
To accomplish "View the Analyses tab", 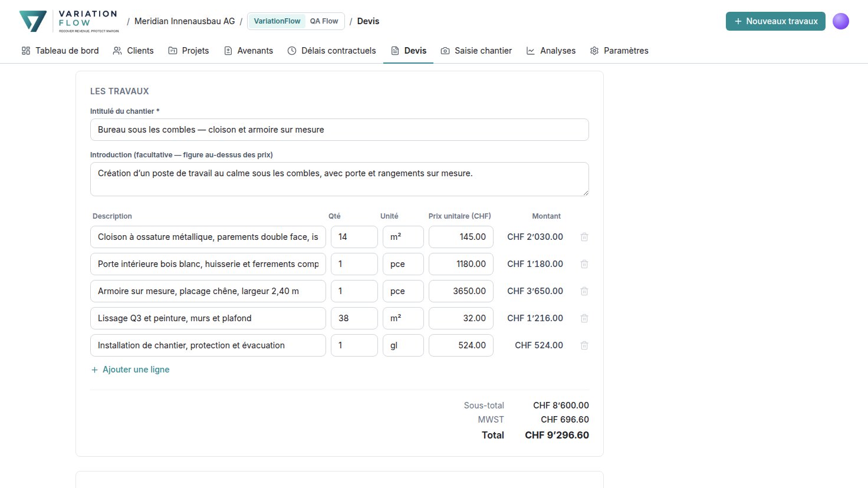I will (x=551, y=51).
